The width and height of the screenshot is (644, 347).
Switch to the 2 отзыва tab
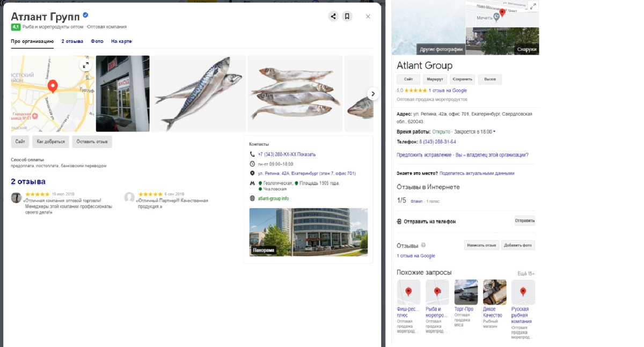tap(72, 41)
